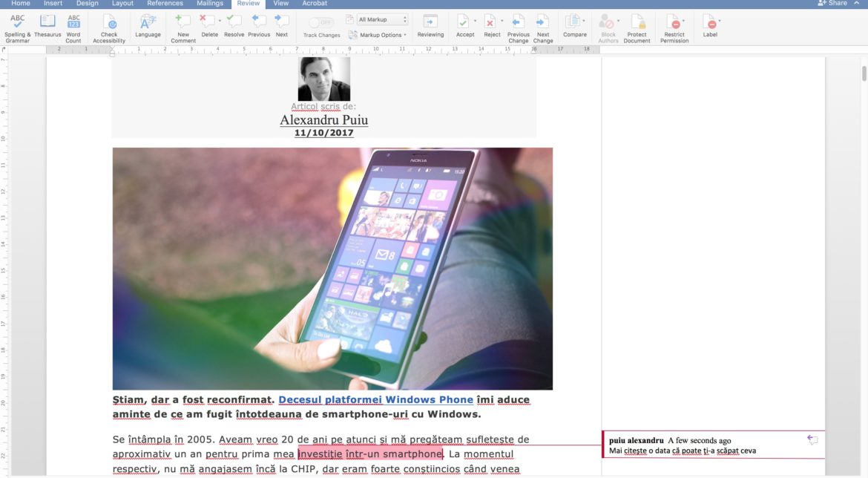Click the highlighted phrase 'investiție într-un smartphone'
The width and height of the screenshot is (868, 478).
370,454
